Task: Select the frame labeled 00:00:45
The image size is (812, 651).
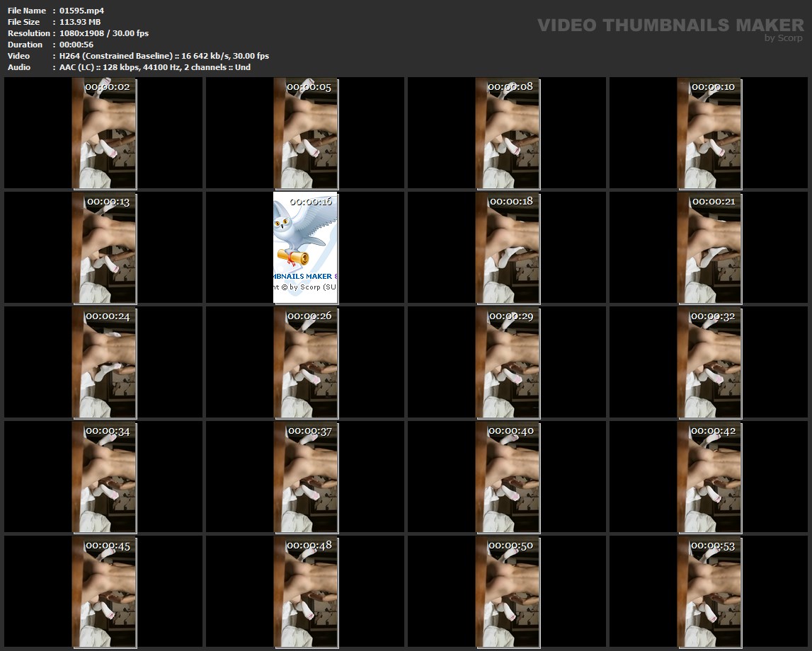Action: [105, 593]
